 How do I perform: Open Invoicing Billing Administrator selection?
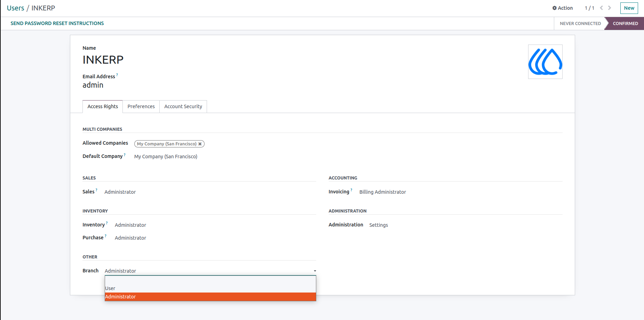point(382,192)
